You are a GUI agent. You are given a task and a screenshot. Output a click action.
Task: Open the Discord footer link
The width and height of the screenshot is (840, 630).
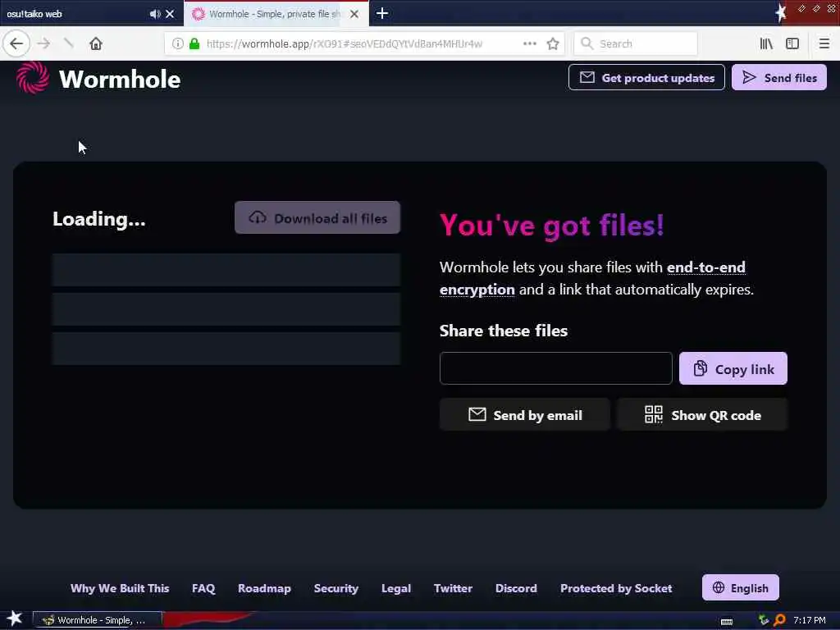tap(516, 588)
